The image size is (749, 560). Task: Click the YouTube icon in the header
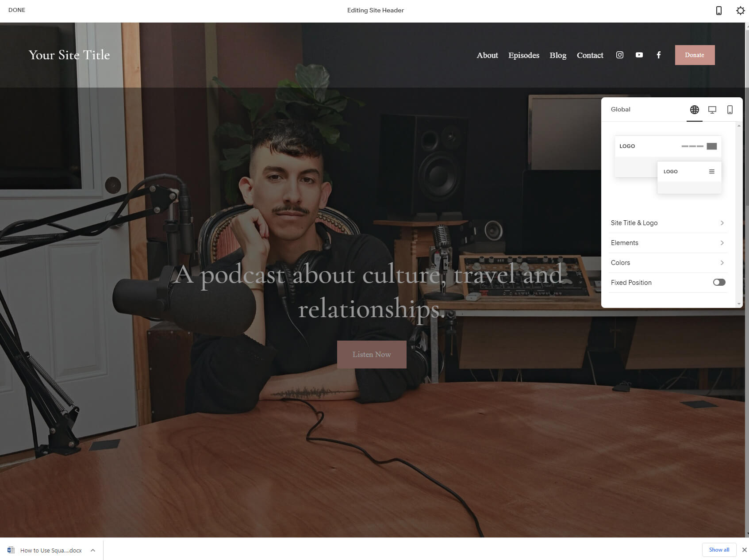[x=639, y=55]
